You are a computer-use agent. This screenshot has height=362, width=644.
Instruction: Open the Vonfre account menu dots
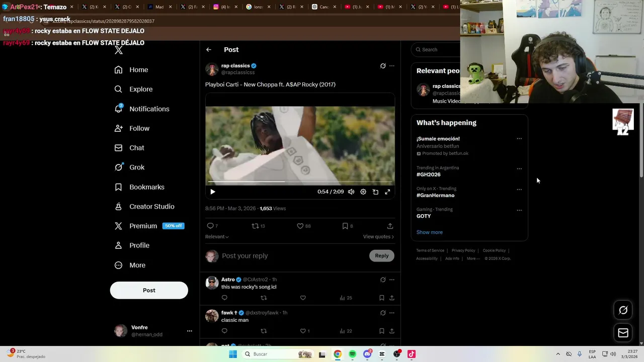(x=190, y=331)
